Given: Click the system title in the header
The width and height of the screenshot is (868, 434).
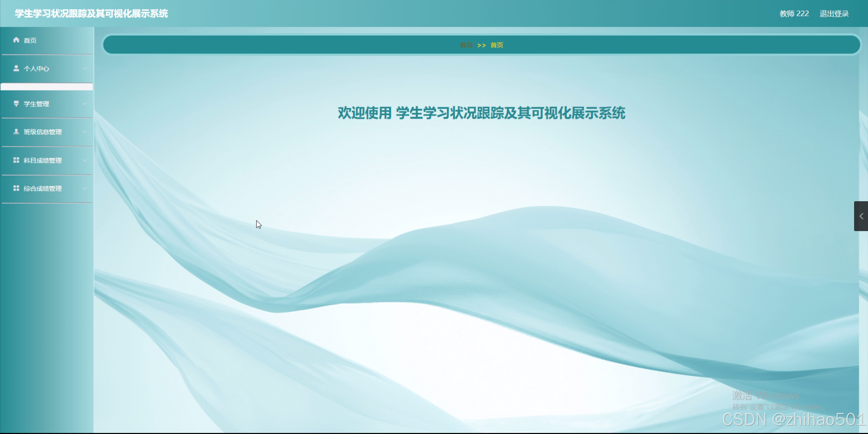Looking at the screenshot, I should [91, 14].
